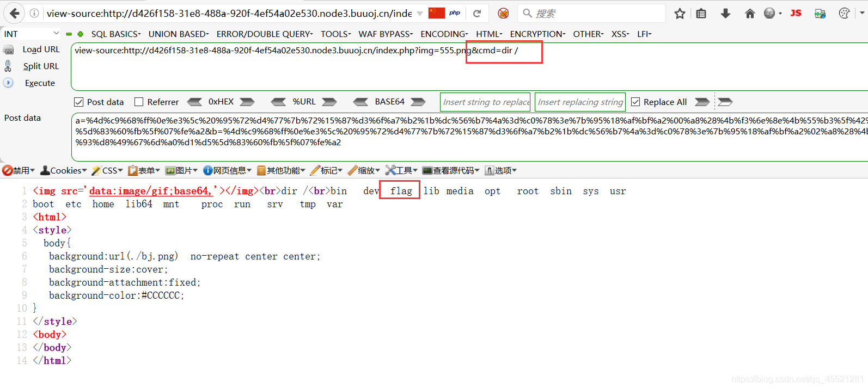Click the Load URL icon
Image resolution: width=868 pixels, height=389 pixels.
[x=8, y=50]
